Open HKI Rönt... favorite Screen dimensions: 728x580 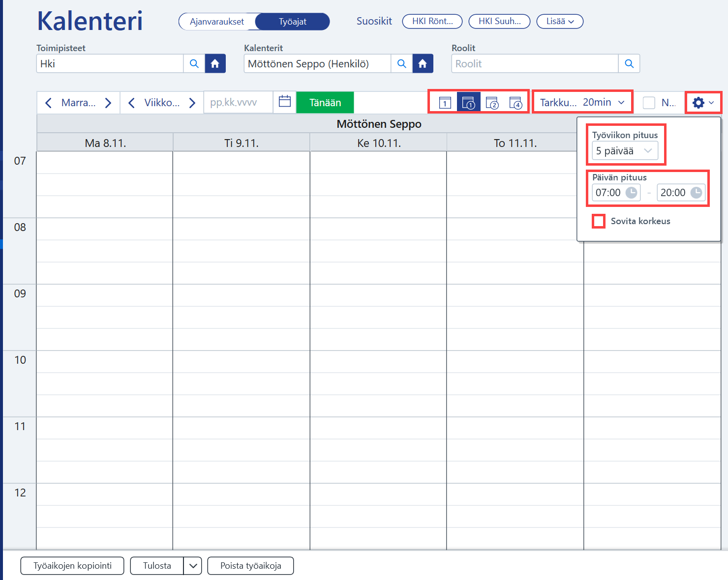coord(432,22)
